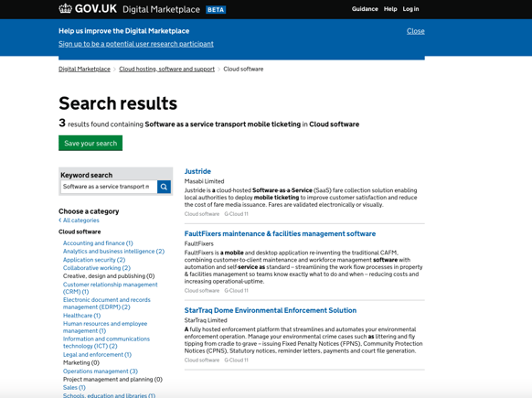Click the StarTraq Limited supplier name
Image resolution: width=532 pixels, height=398 pixels.
click(206, 320)
